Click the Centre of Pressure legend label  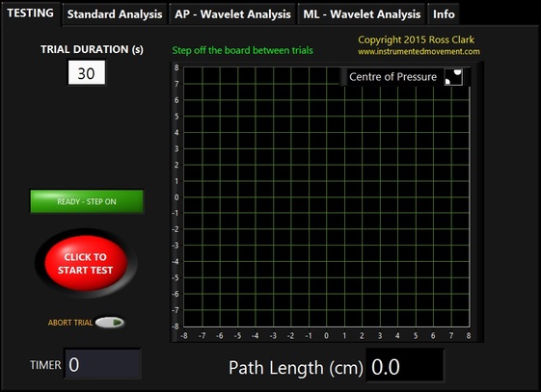click(392, 76)
